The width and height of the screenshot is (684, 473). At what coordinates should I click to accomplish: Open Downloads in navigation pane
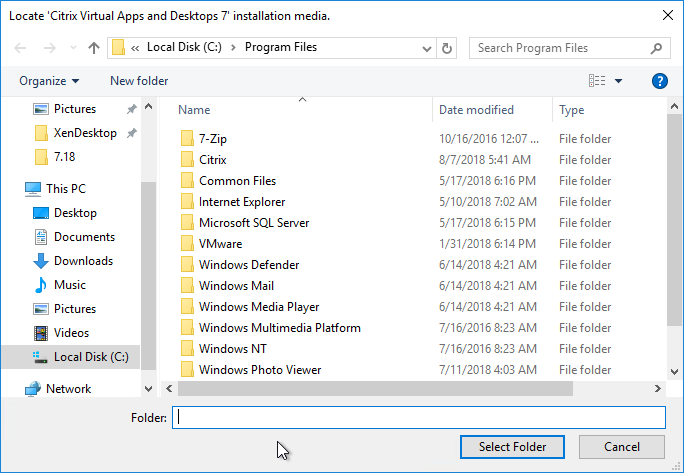(83, 261)
